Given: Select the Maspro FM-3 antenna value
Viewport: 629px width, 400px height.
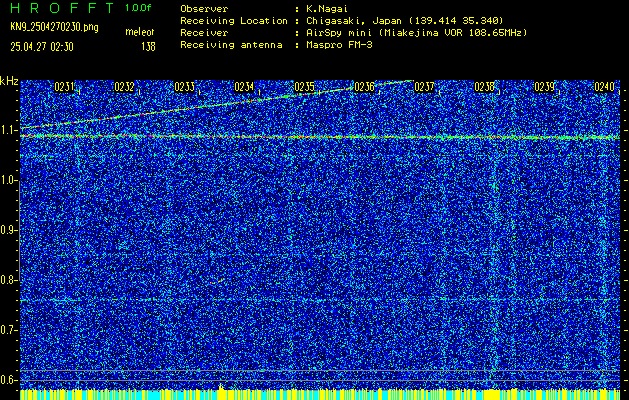Looking at the screenshot, I should (339, 45).
